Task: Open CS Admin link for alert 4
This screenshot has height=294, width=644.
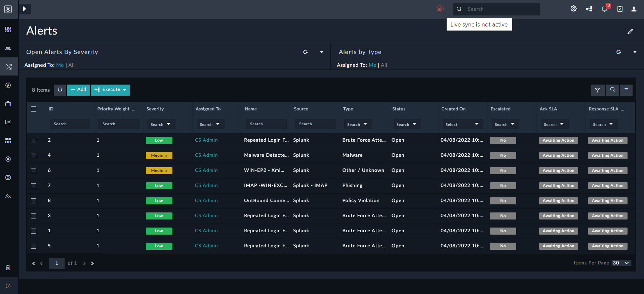Action: tap(206, 155)
